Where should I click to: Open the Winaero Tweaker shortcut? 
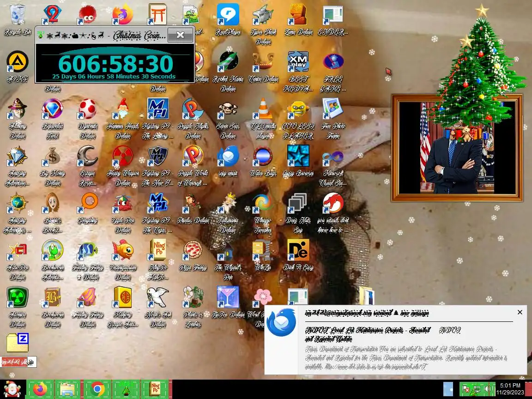(x=263, y=213)
